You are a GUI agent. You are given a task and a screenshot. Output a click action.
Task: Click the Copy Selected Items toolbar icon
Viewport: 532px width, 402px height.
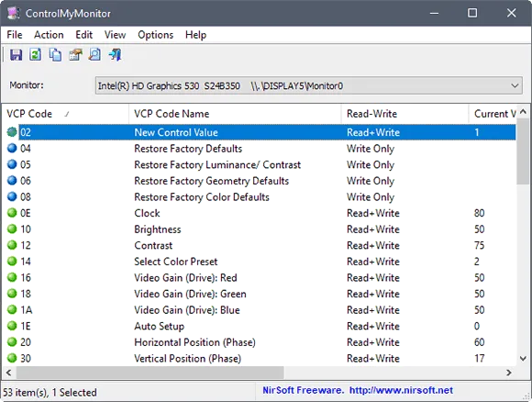[55, 55]
